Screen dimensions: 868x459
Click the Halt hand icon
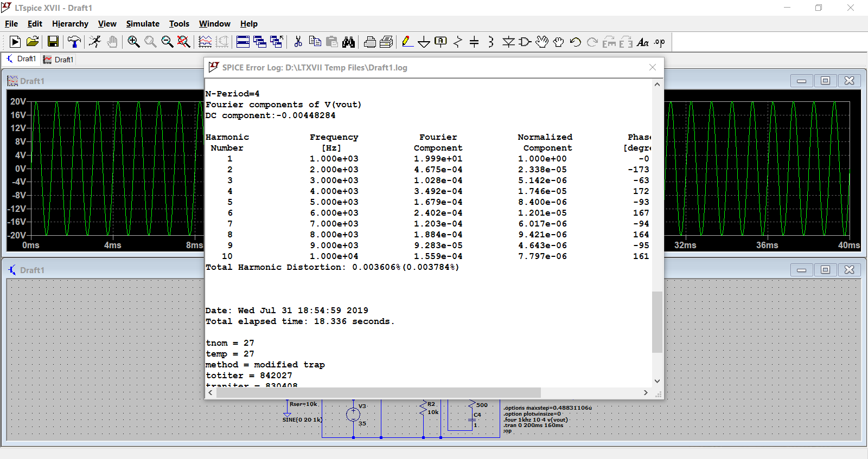point(112,42)
